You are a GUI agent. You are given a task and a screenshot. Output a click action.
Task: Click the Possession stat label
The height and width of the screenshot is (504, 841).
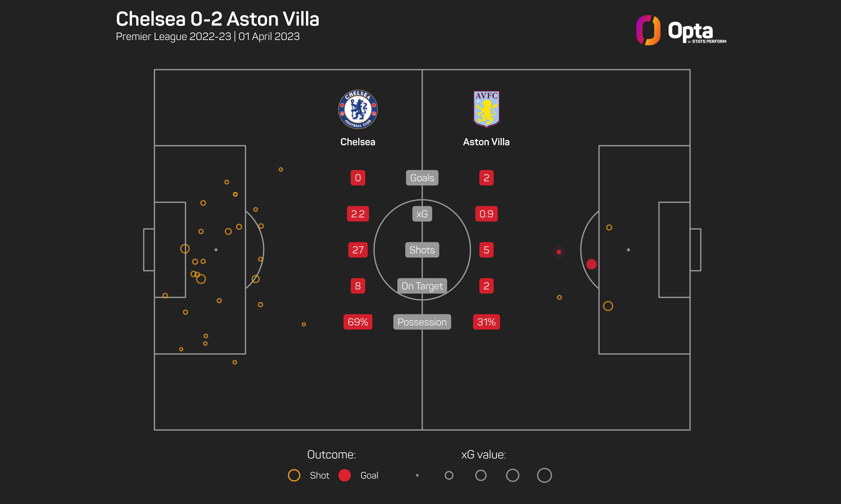coord(422,322)
